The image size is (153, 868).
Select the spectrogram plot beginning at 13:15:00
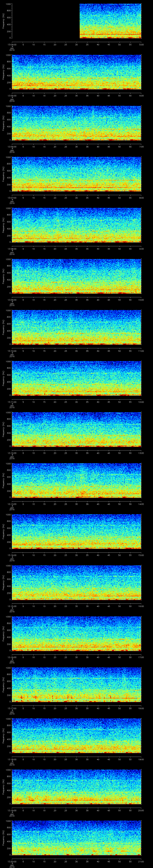coord(77,583)
